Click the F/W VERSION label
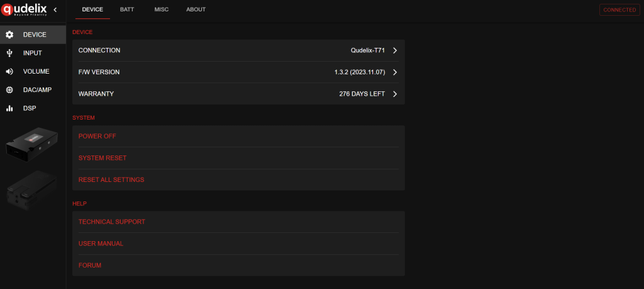This screenshot has width=644, height=289. click(99, 72)
